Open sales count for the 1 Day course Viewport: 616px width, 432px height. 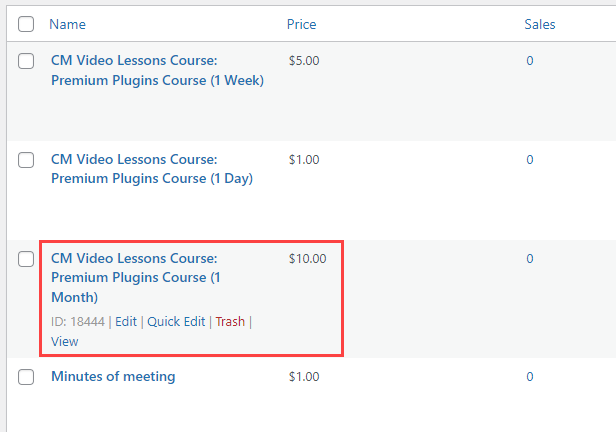tap(530, 160)
